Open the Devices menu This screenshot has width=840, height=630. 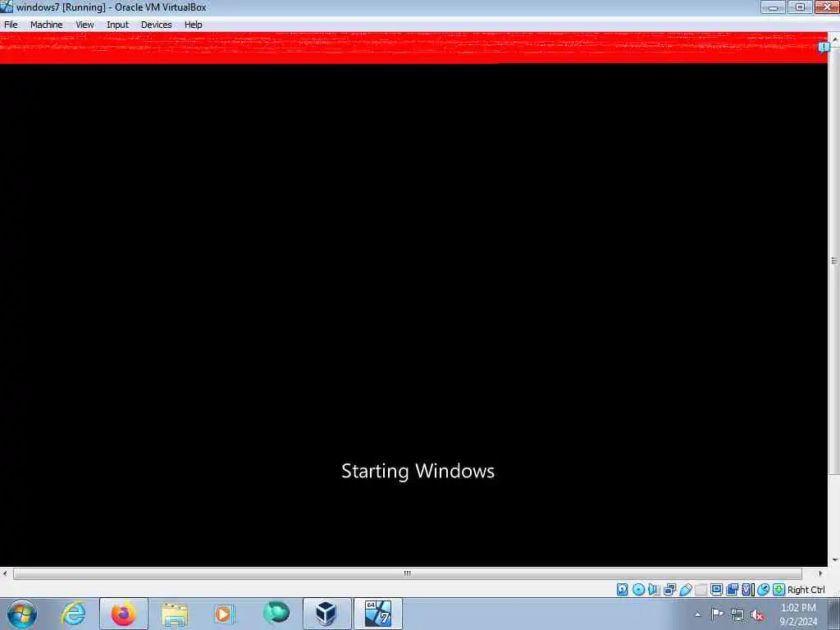point(157,25)
